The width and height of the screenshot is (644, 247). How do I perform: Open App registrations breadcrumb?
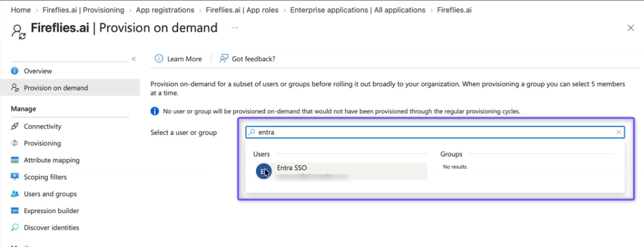tap(165, 10)
